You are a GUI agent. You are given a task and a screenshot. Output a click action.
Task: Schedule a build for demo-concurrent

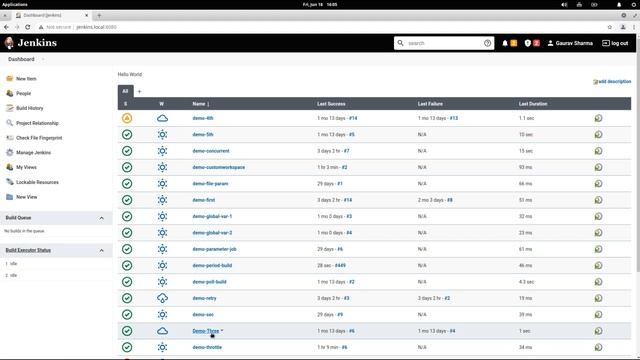598,151
